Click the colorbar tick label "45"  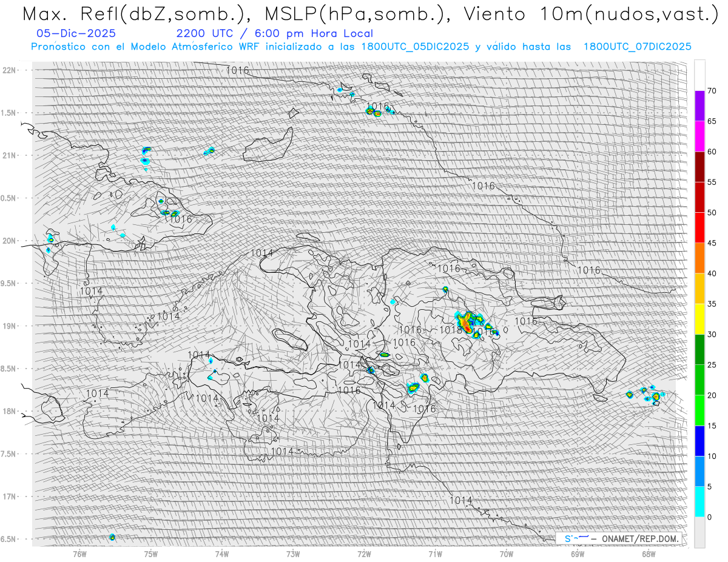click(712, 243)
